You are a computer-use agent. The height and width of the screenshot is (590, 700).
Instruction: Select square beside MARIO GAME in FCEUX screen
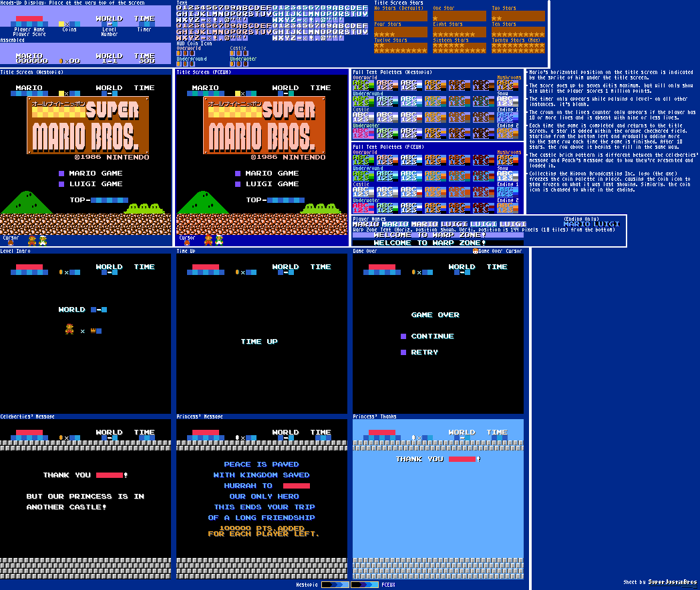coord(238,173)
